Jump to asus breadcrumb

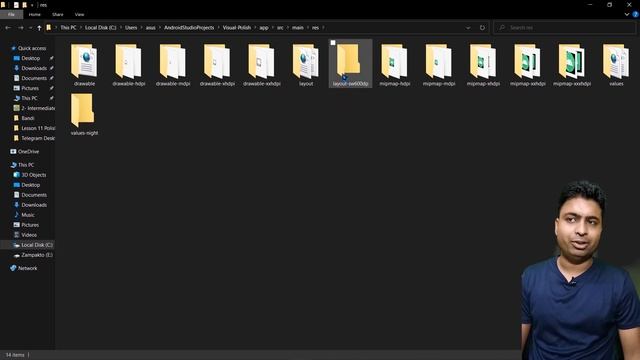point(151,28)
